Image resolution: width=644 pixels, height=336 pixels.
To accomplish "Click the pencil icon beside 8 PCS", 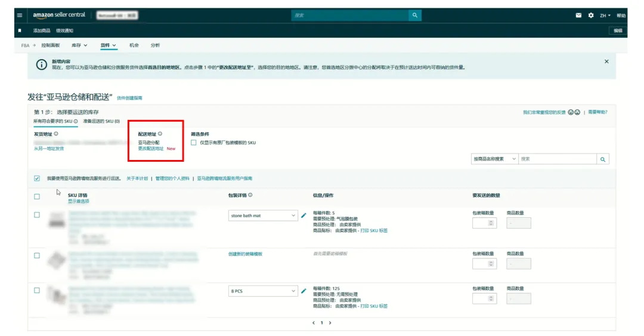I will click(x=304, y=291).
